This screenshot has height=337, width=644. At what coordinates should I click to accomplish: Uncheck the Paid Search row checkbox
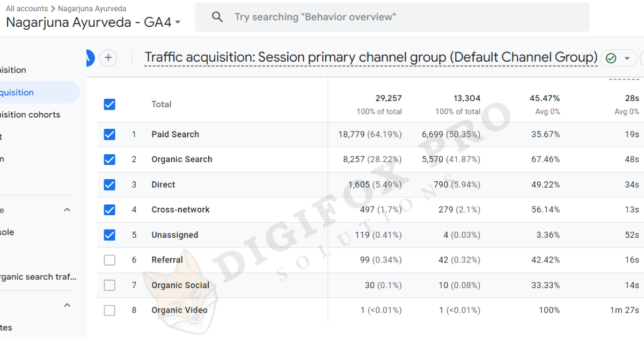click(109, 135)
